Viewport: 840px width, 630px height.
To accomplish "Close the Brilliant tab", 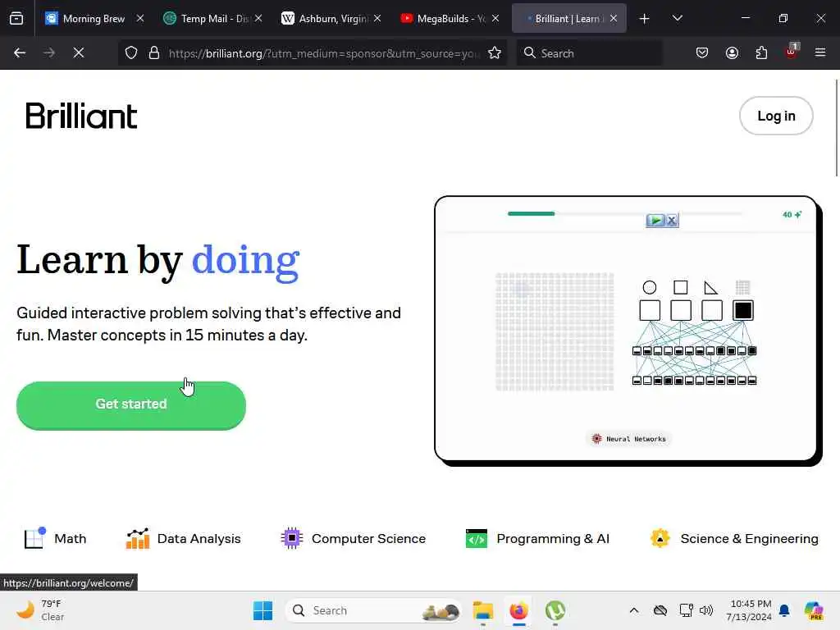I will click(614, 18).
